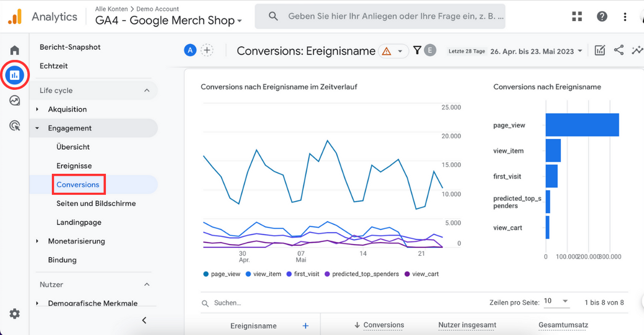This screenshot has width=644, height=335.
Task: Click the share report icon
Action: click(x=619, y=50)
